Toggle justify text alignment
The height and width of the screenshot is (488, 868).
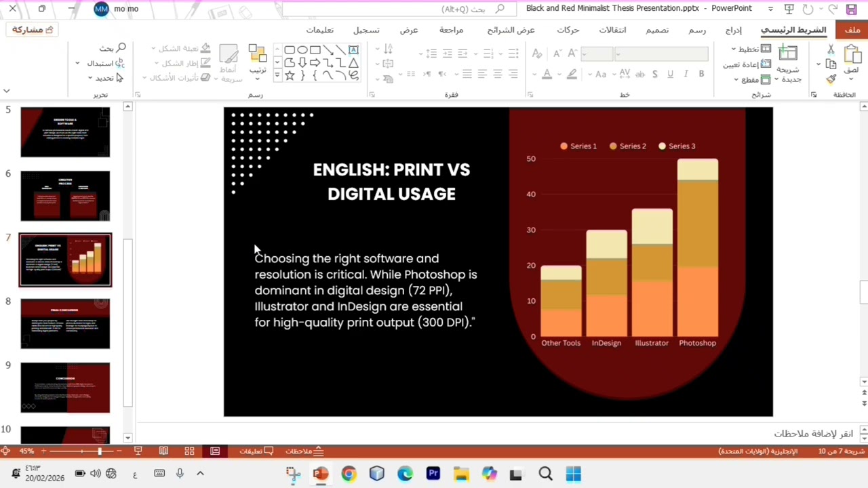467,74
